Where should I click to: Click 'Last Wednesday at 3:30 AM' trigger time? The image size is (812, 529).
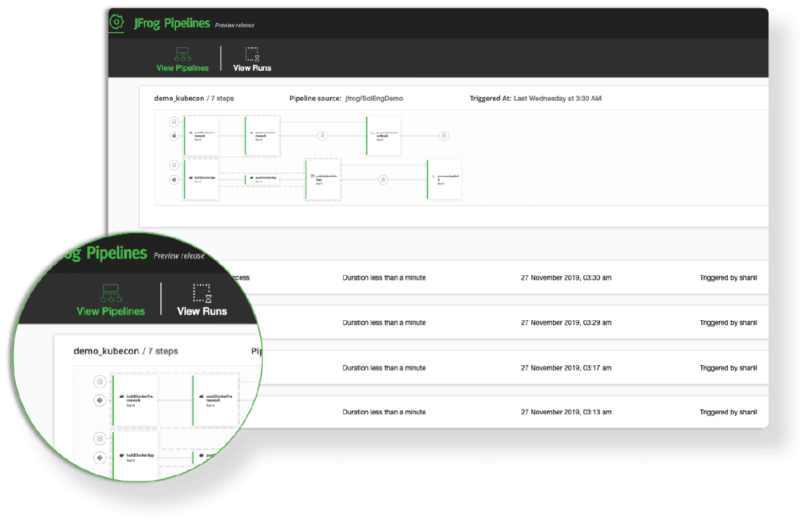(x=558, y=98)
